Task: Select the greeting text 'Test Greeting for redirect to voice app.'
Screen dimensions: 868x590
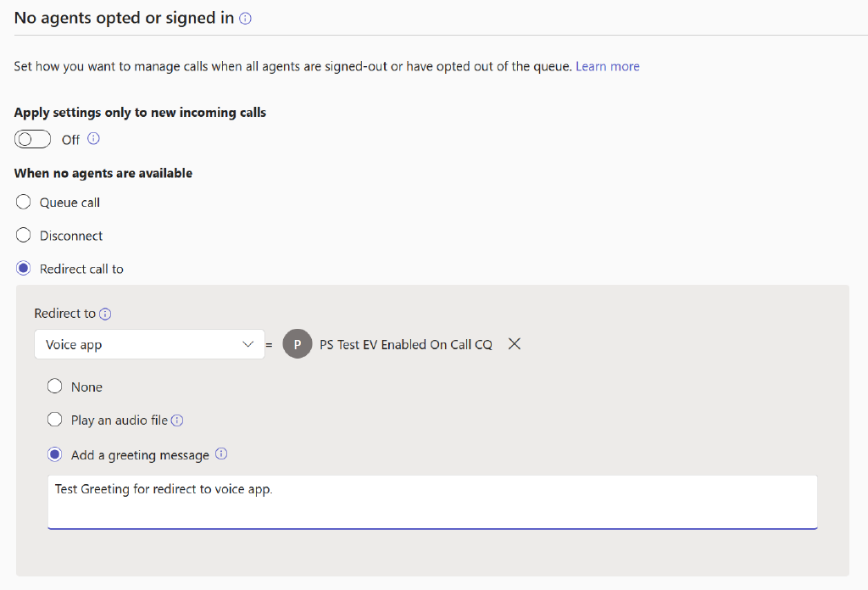Action: point(165,489)
